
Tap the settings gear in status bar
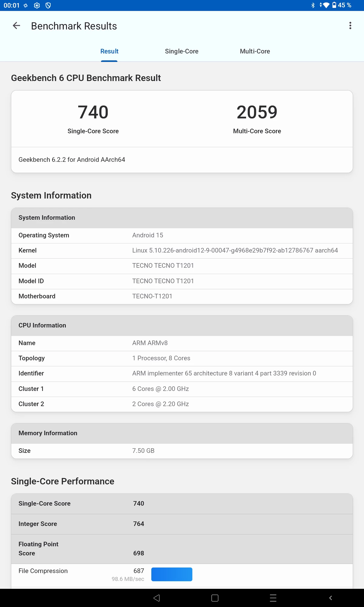pyautogui.click(x=37, y=5)
